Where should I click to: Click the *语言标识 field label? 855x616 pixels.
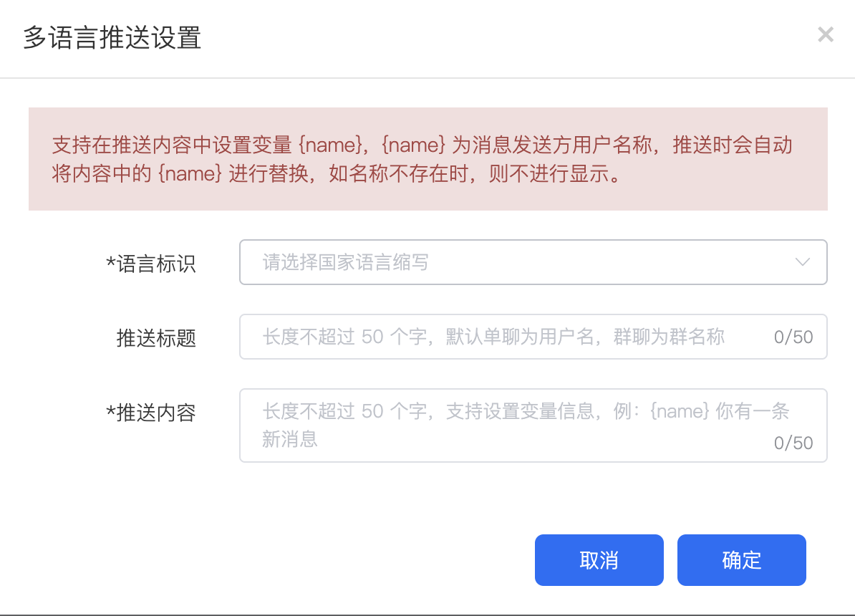point(150,264)
